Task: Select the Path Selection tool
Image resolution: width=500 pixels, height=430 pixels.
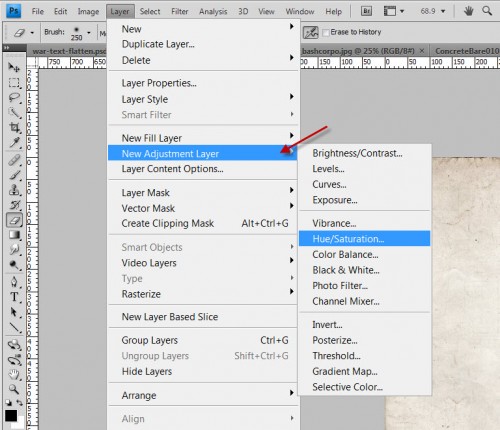Action: [14, 312]
